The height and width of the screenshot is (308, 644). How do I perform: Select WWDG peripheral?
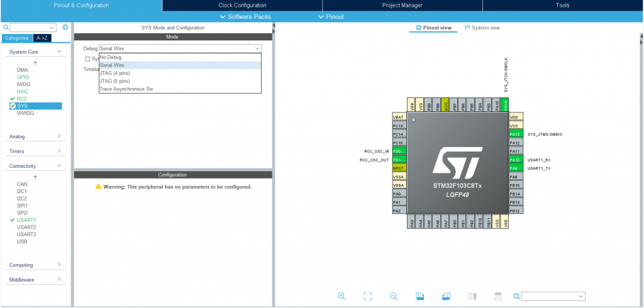[x=25, y=113]
